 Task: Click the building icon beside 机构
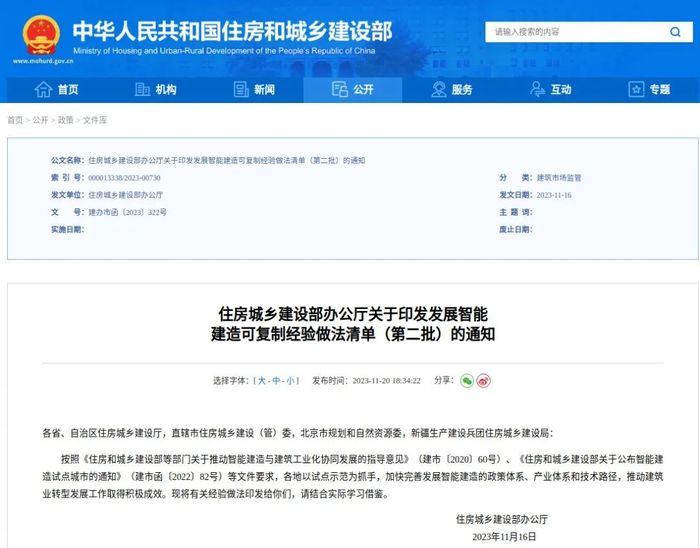142,89
